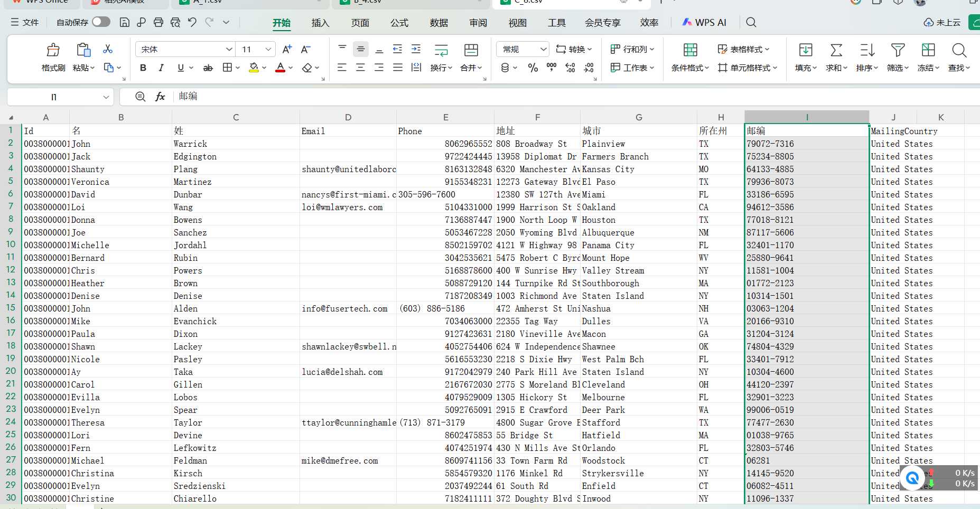Switch to the View (视图) tab
This screenshot has height=509, width=980.
click(x=517, y=23)
